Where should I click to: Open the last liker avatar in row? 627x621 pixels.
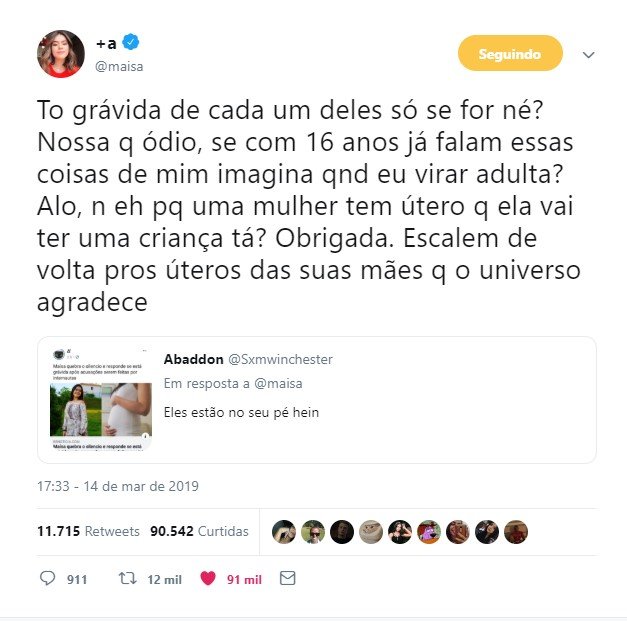coord(516,532)
